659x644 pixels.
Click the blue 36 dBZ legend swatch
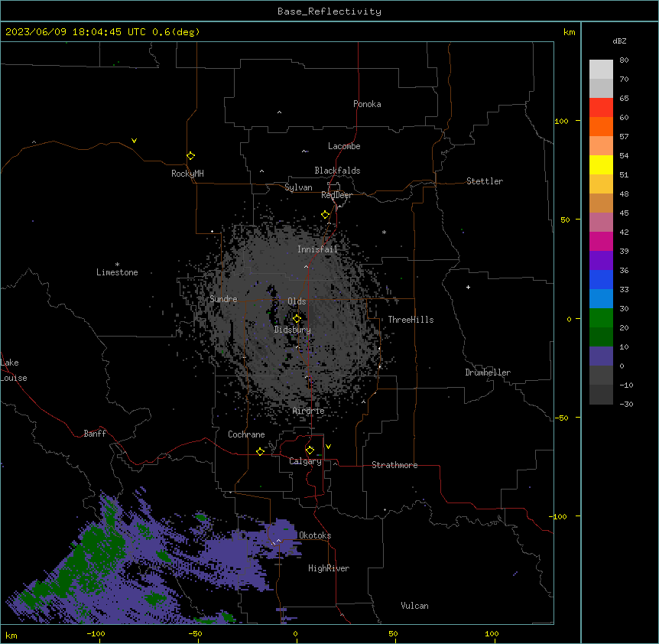tap(601, 279)
